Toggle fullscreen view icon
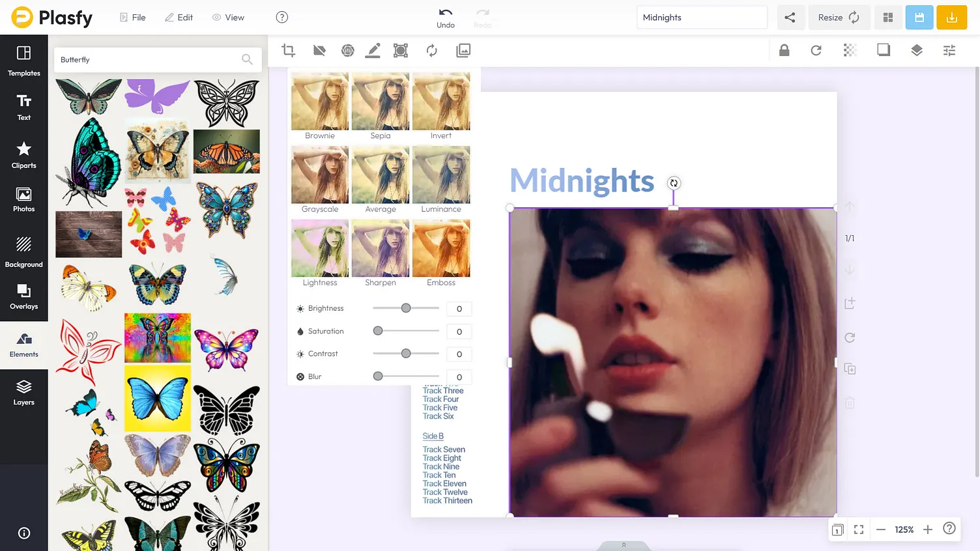Viewport: 980px width, 551px height. [859, 530]
